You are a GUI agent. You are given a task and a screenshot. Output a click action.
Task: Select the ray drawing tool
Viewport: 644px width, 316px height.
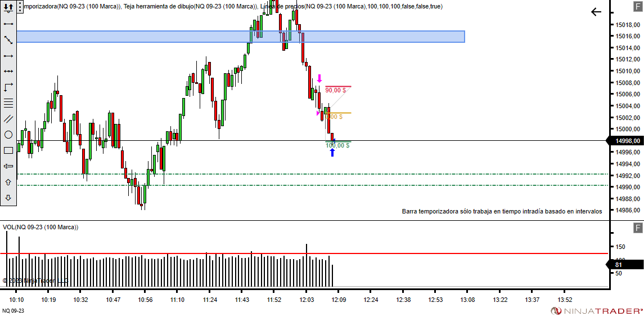tap(8, 56)
